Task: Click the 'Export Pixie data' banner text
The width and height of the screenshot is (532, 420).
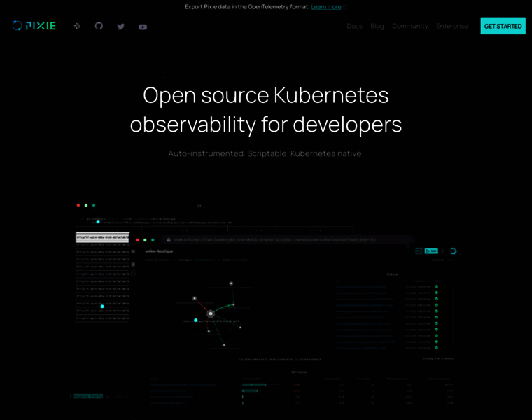Action: (247, 7)
